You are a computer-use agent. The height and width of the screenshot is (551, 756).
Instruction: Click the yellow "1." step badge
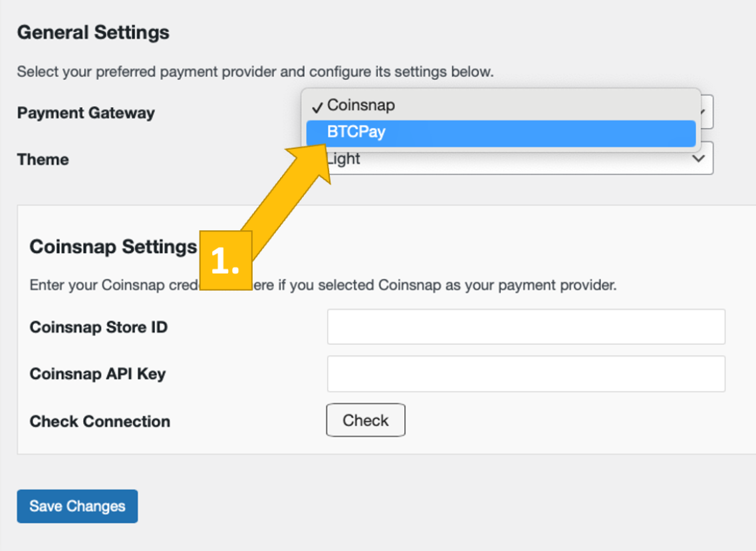[x=225, y=262]
